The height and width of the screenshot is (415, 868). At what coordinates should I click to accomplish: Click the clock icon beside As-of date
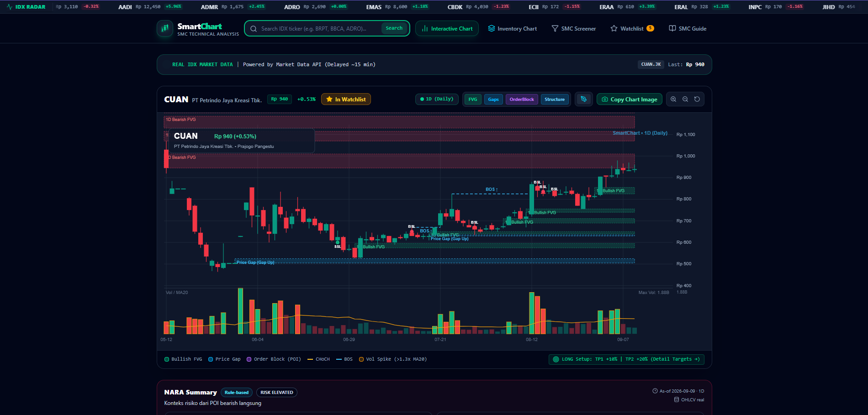click(x=655, y=391)
